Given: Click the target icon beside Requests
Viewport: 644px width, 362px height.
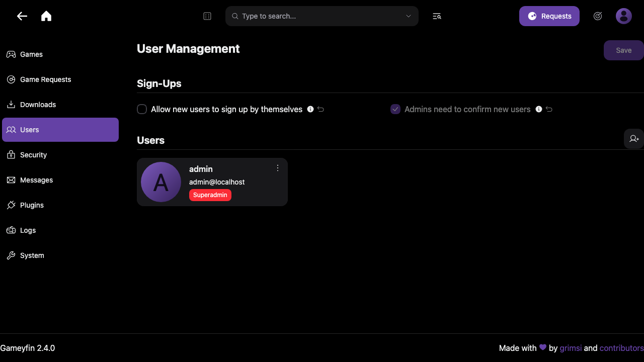Looking at the screenshot, I should (x=598, y=16).
